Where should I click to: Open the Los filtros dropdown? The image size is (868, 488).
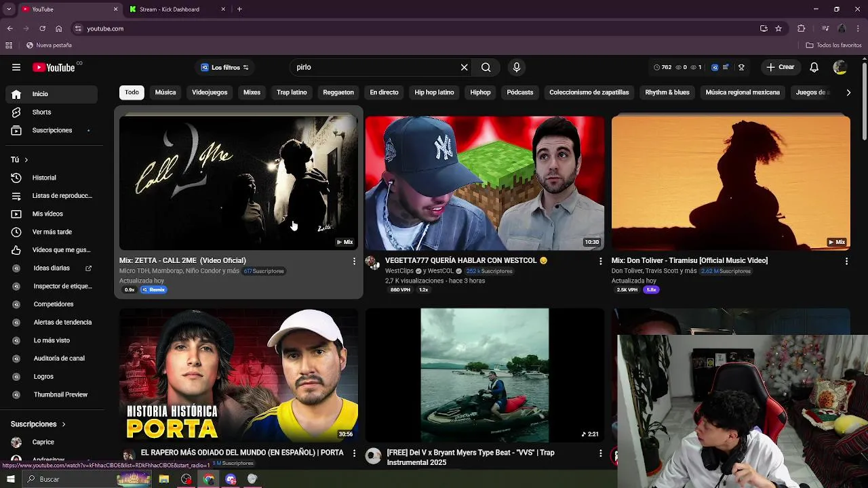tap(225, 67)
